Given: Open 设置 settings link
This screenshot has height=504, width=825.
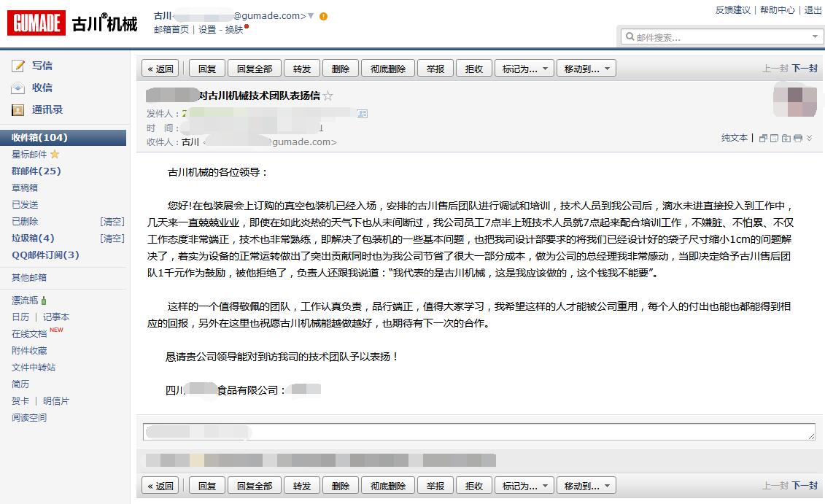Looking at the screenshot, I should (x=206, y=30).
